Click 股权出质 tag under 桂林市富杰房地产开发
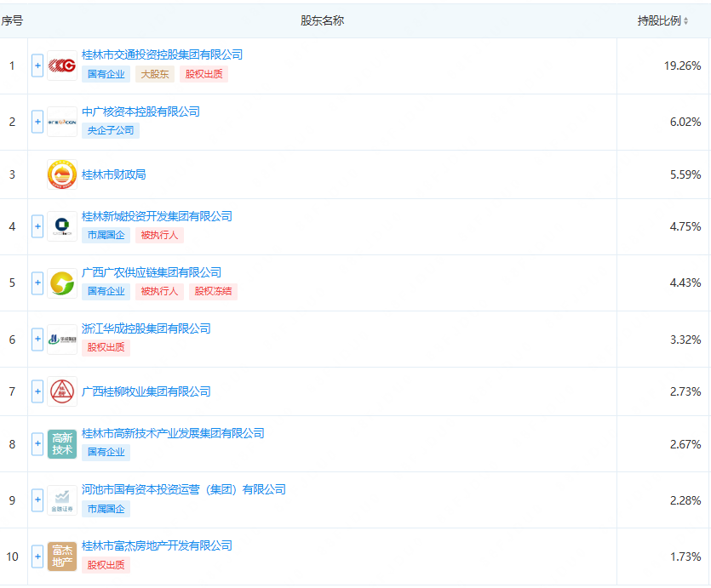Image resolution: width=711 pixels, height=588 pixels. (106, 565)
